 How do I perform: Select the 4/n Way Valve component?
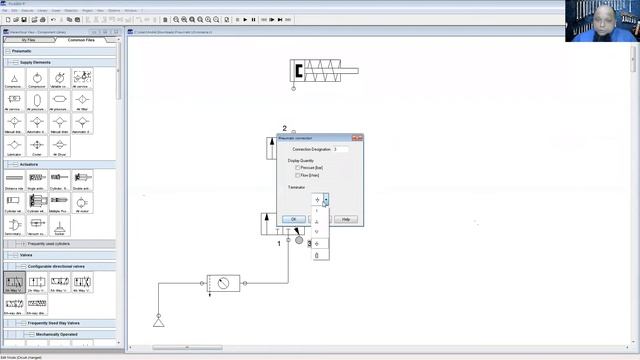82,282
